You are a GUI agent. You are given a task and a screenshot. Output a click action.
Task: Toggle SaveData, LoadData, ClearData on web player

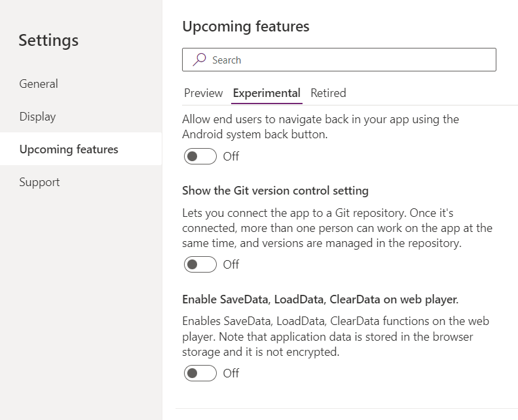200,373
